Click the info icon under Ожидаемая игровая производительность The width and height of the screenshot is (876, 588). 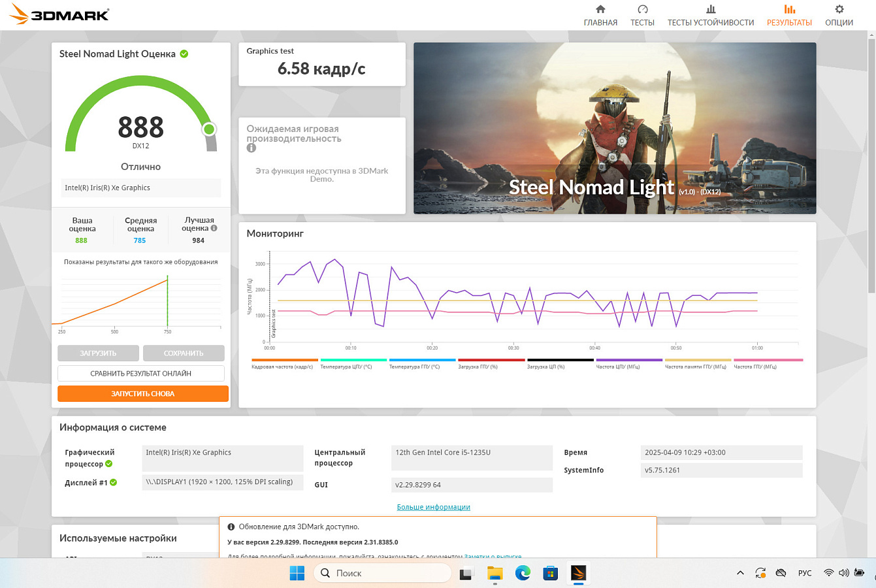click(251, 148)
